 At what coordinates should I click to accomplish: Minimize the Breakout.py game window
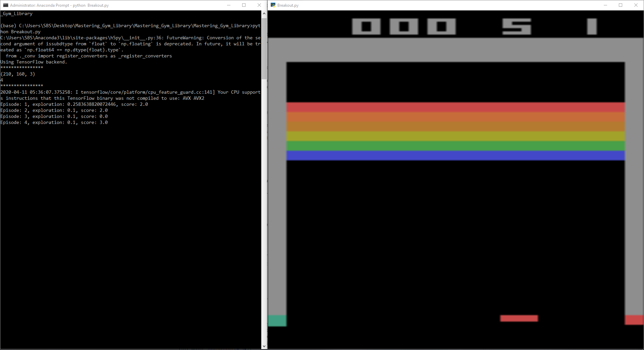(x=605, y=5)
